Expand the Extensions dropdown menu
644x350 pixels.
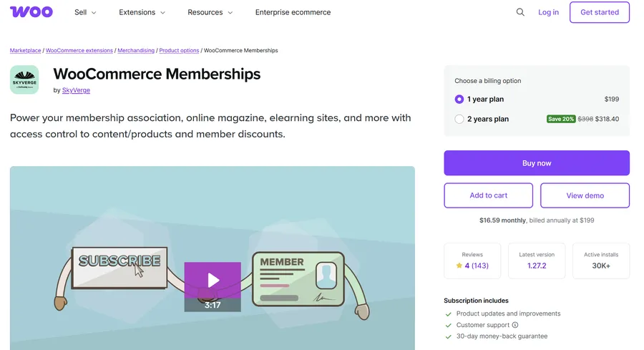[142, 12]
